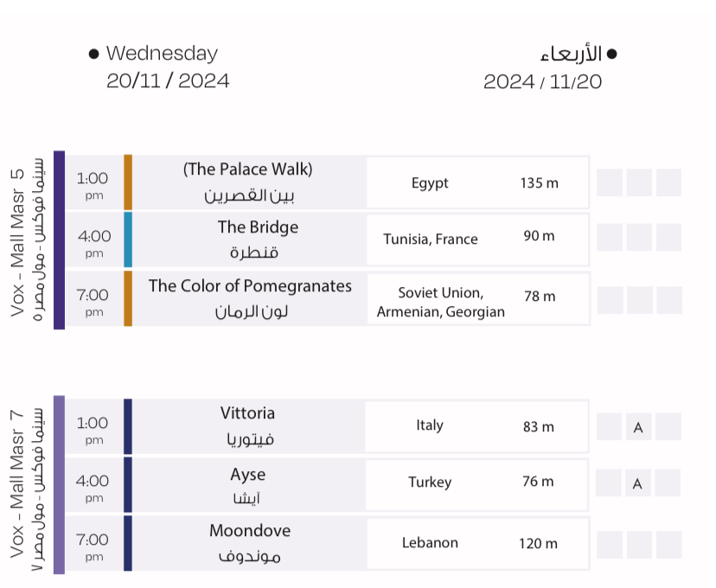Image resolution: width=716 pixels, height=588 pixels.
Task: Open The Color of Pomegranates film
Action: [250, 286]
